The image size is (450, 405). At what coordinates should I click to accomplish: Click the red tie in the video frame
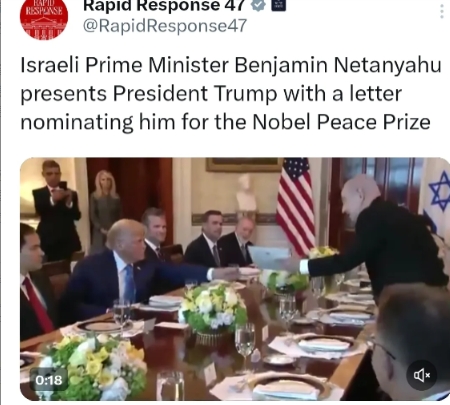(x=38, y=304)
